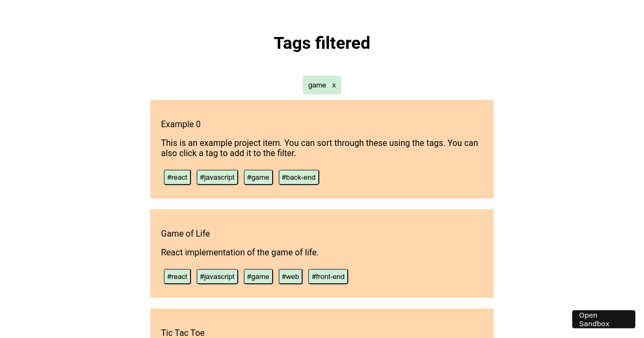Click the Example 0 description text

(319, 148)
